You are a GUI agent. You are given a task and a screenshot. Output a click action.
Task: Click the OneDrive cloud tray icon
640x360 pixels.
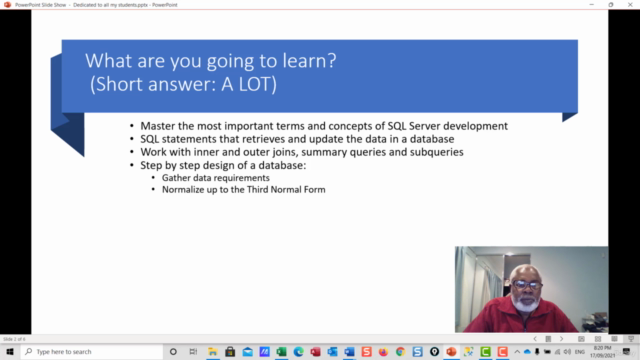click(x=527, y=351)
